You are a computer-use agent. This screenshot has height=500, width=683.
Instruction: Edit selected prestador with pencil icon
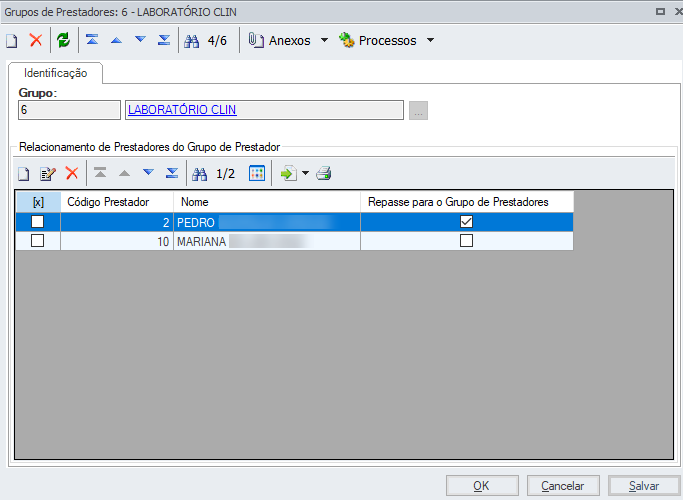click(48, 174)
